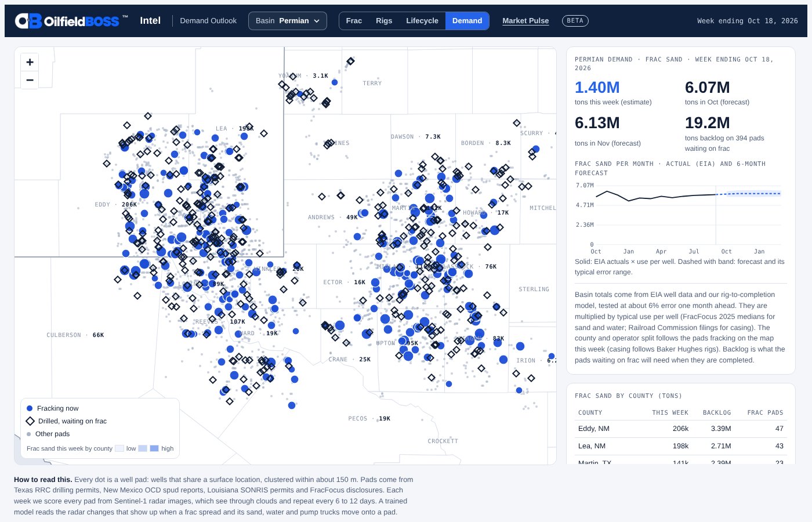Click the HOWARD 17K map label
812x522 pixels.
(x=486, y=213)
